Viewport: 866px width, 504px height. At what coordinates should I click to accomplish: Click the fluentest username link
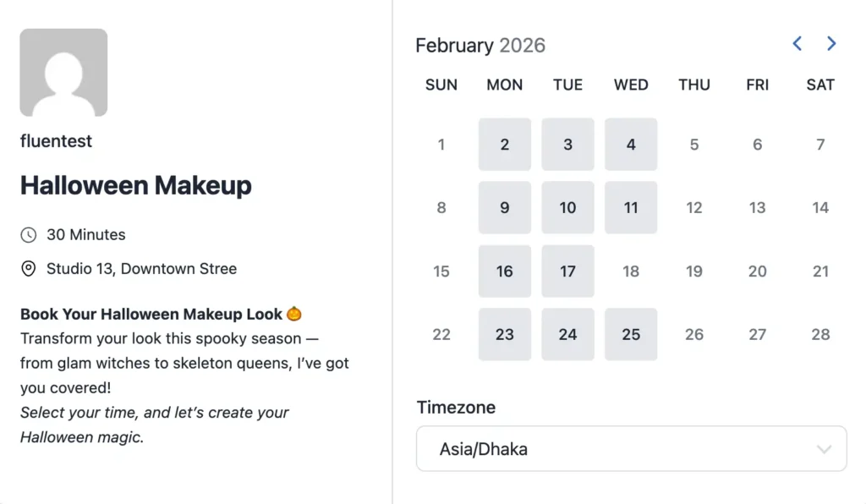click(56, 141)
